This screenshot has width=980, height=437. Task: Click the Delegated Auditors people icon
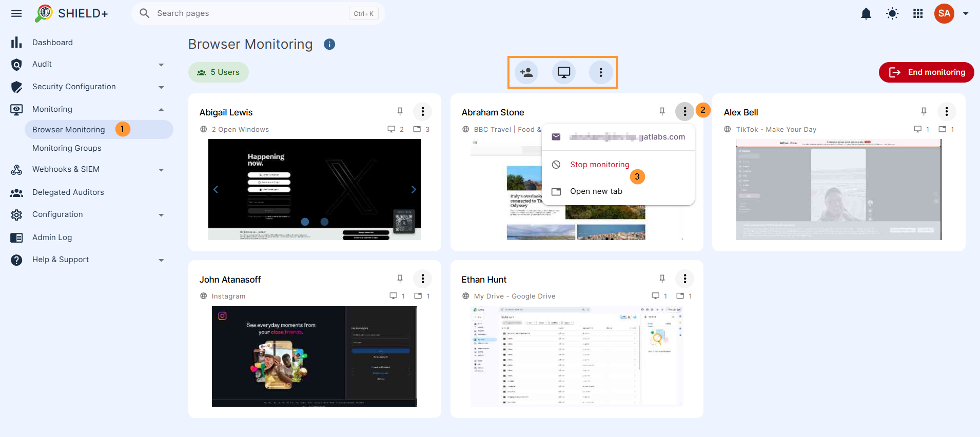point(16,192)
